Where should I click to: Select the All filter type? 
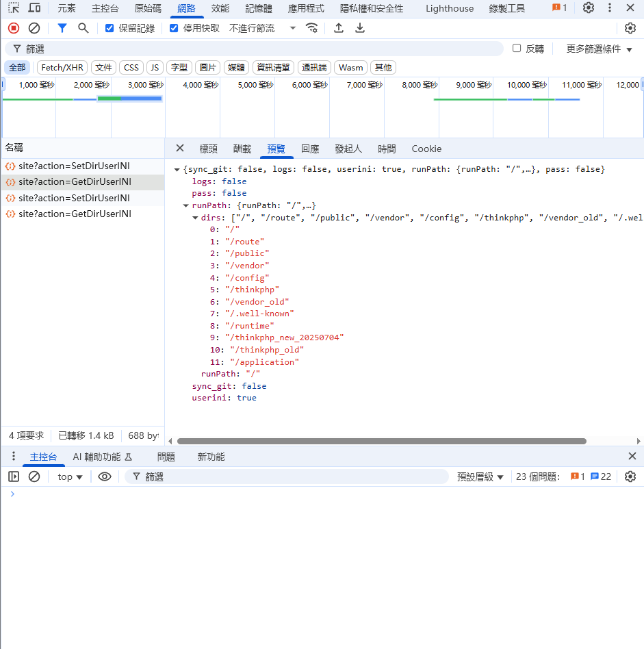(17, 68)
